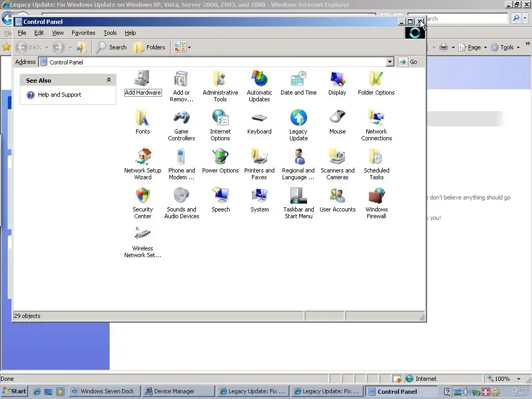Open Scheduled Tasks
532x399 pixels.
pos(376,164)
